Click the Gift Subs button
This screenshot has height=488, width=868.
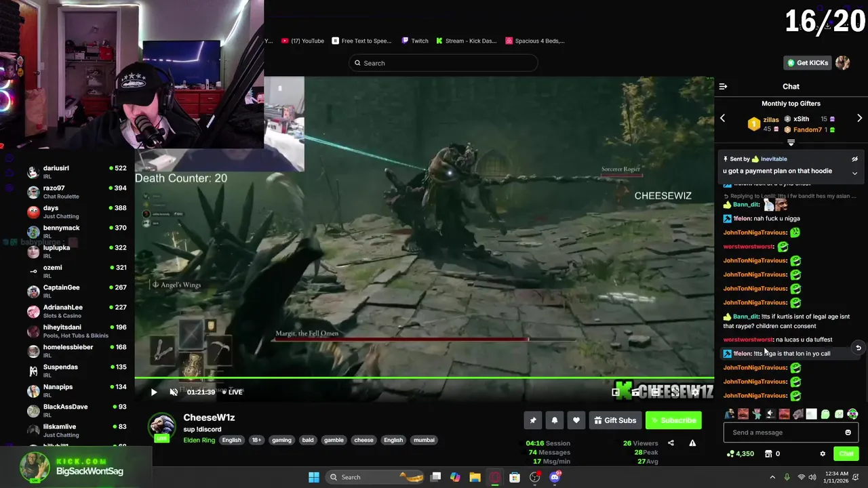coord(615,420)
